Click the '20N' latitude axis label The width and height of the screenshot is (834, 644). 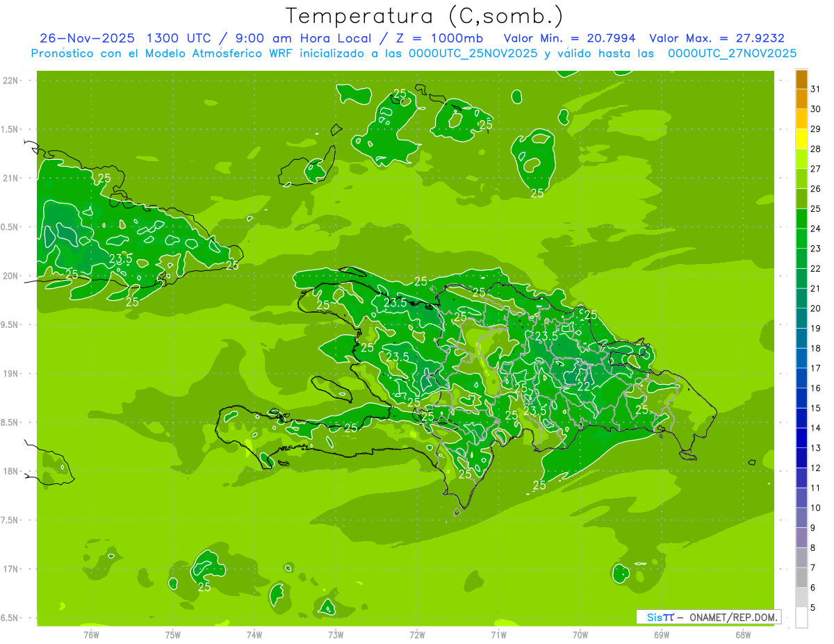12,276
